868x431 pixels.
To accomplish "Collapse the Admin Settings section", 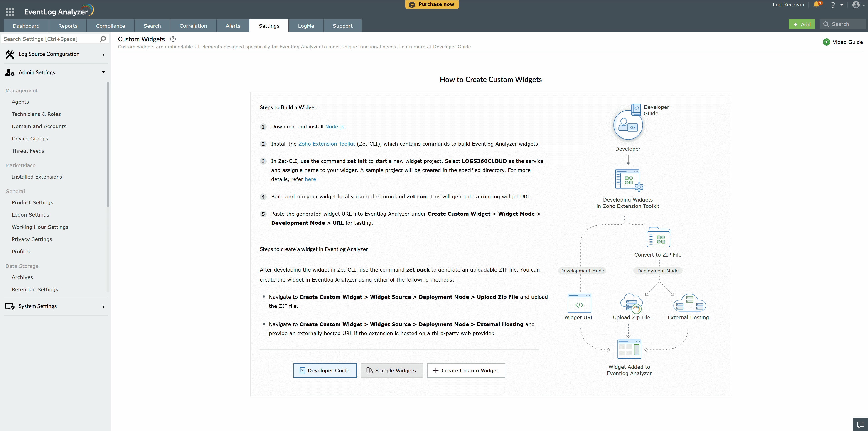I will [103, 72].
